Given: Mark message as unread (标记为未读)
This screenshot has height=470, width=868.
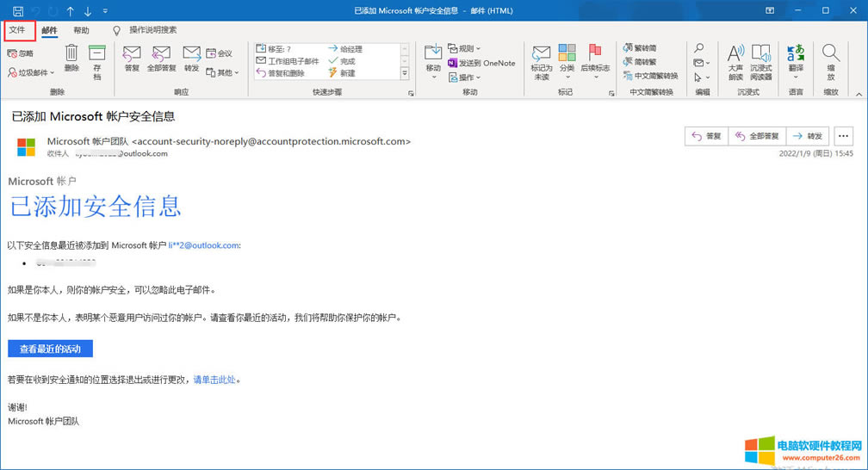Looking at the screenshot, I should point(541,62).
